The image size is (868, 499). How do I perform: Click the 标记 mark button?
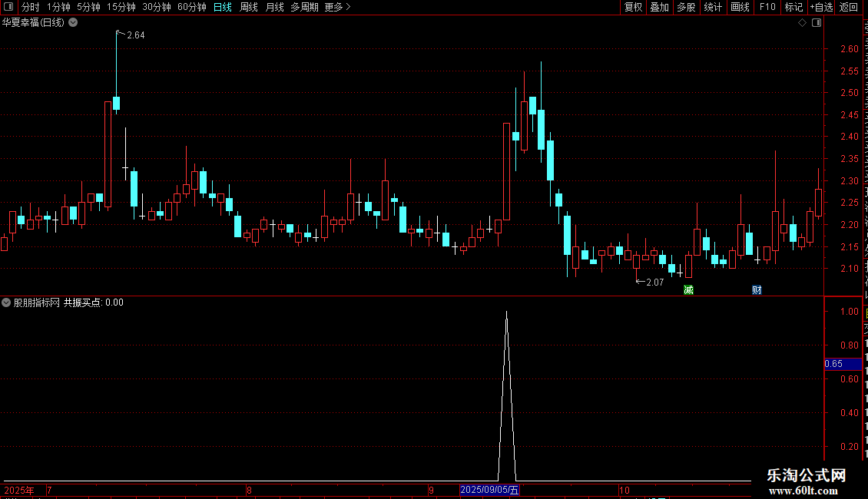[793, 7]
